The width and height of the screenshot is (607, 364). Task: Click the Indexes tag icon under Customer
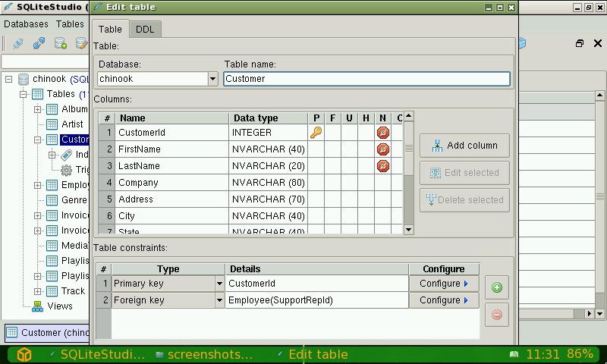67,155
